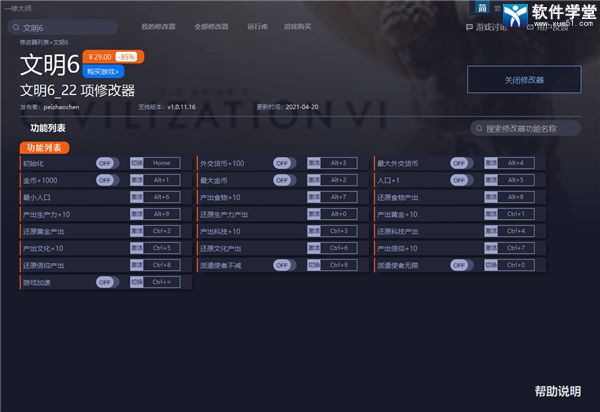
Task: Edit the Alt+6 hotkey box
Action: (x=161, y=197)
